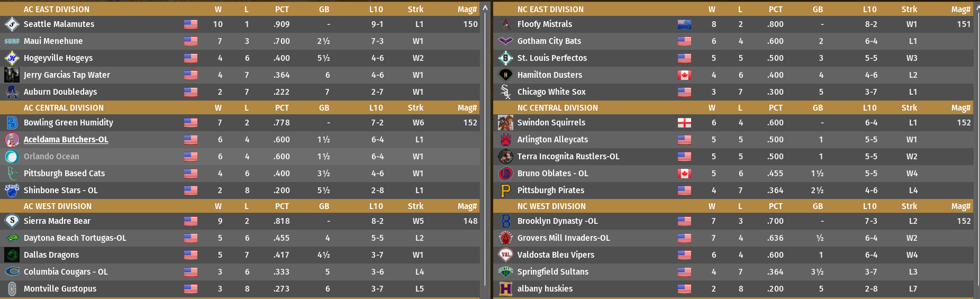980x299 pixels.
Task: Click the Swindon Squirrels England flag
Action: [x=684, y=123]
